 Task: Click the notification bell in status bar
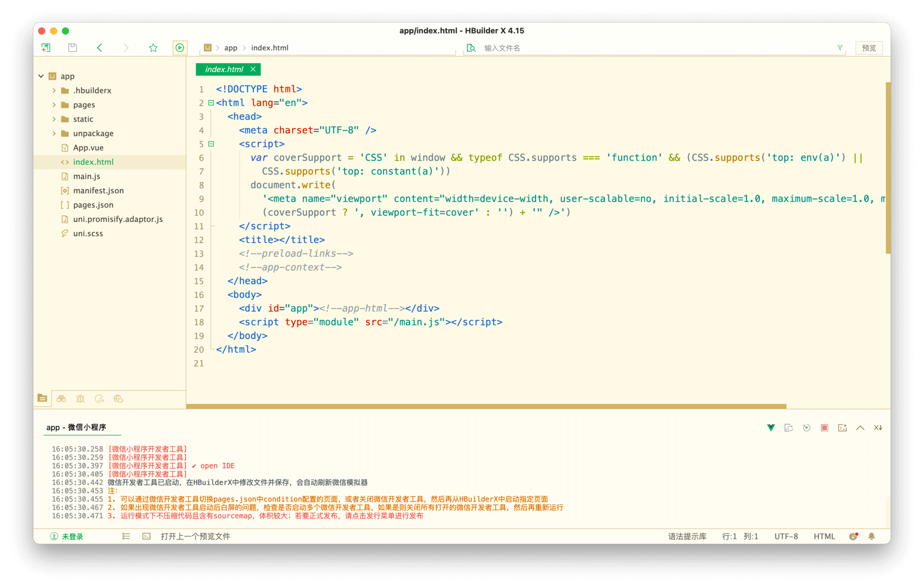[x=872, y=536]
